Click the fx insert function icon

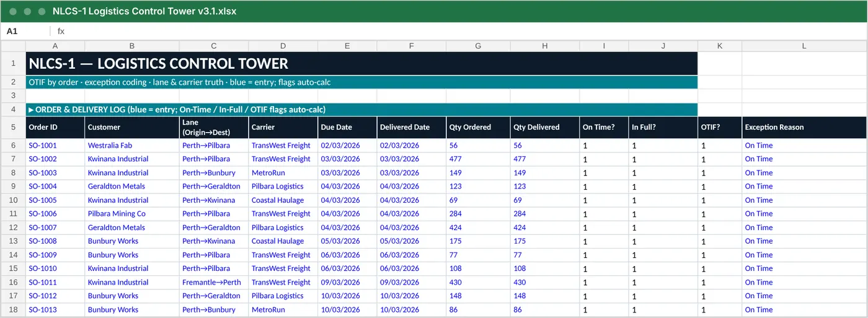coord(61,31)
